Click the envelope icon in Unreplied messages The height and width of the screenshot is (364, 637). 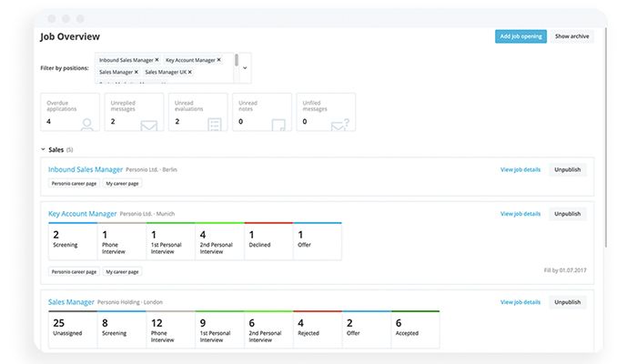[x=149, y=125]
